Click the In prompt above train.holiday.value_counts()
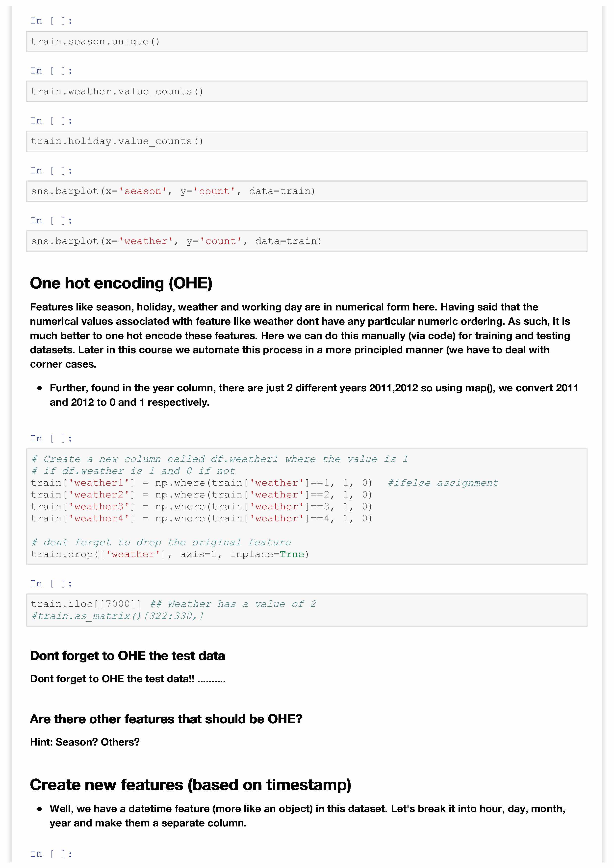The height and width of the screenshot is (868, 614). click(x=51, y=121)
